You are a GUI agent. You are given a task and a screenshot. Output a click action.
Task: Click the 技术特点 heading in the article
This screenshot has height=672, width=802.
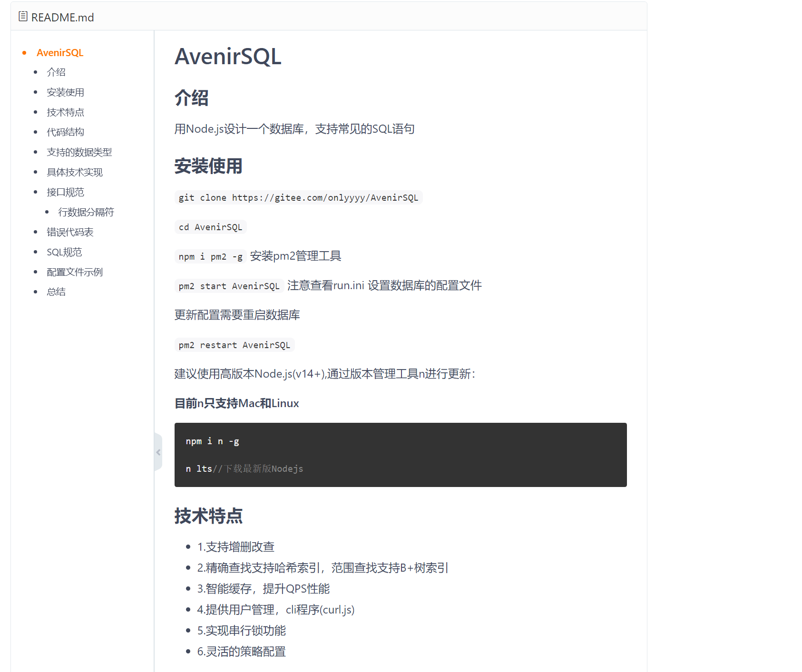[208, 516]
